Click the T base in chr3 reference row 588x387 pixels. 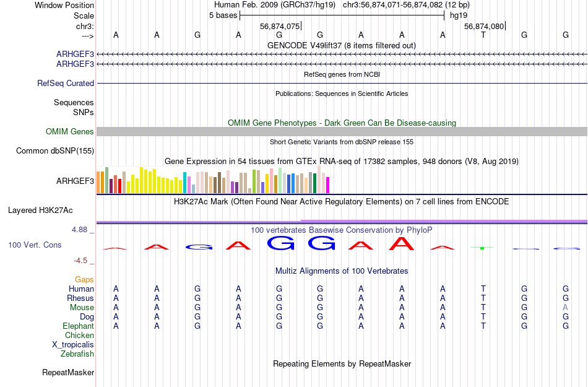click(x=483, y=35)
